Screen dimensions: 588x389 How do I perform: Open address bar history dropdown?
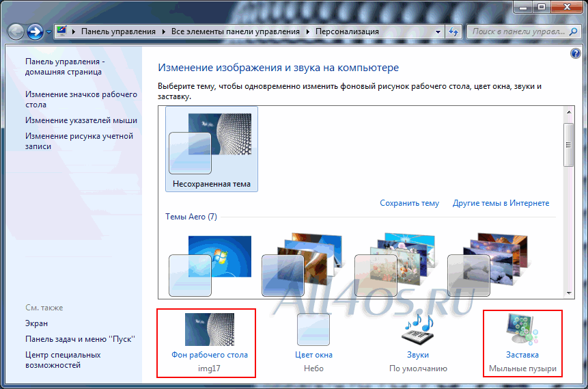point(438,32)
